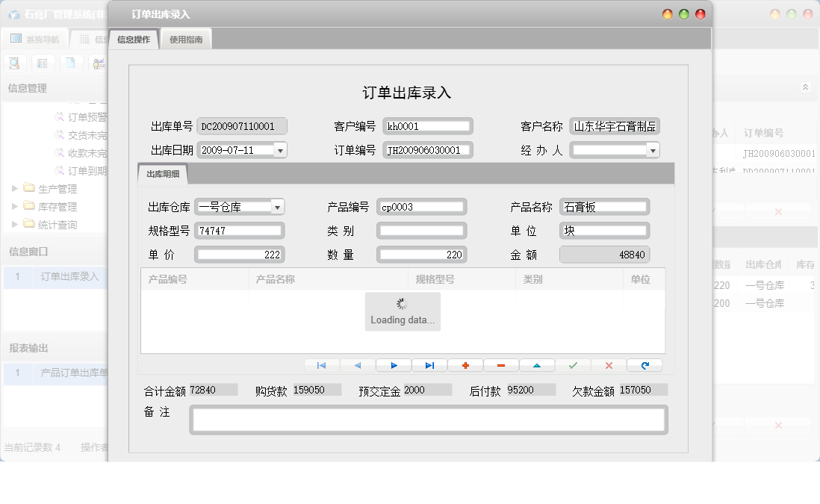The width and height of the screenshot is (820, 504).
Task: Confirm changes with the green checkmark icon
Action: (x=572, y=365)
